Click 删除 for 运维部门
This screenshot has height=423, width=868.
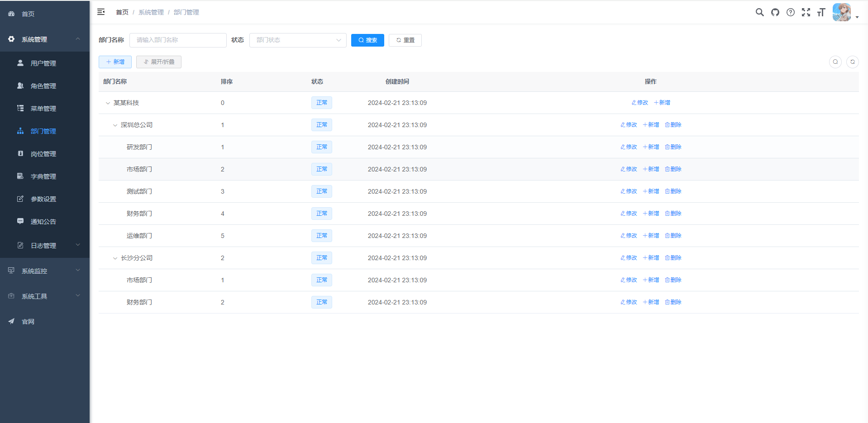pyautogui.click(x=673, y=236)
